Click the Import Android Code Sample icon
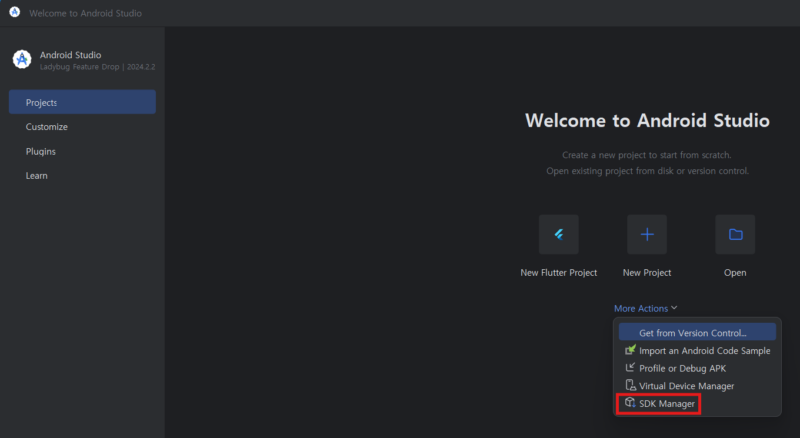This screenshot has width=800, height=438. pos(631,350)
